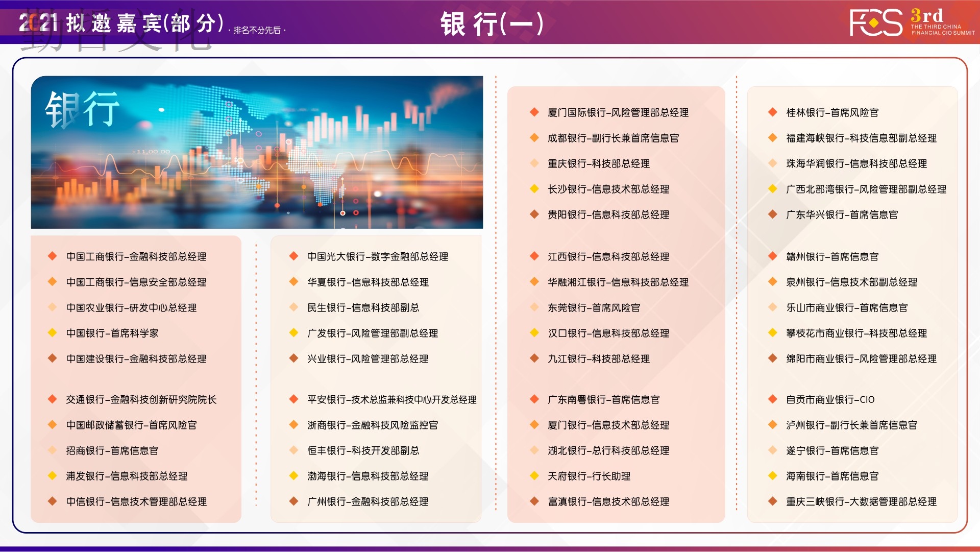The width and height of the screenshot is (980, 552).
Task: Select the text 中国邮政储蓄银行-首席风险官
Action: tap(132, 425)
